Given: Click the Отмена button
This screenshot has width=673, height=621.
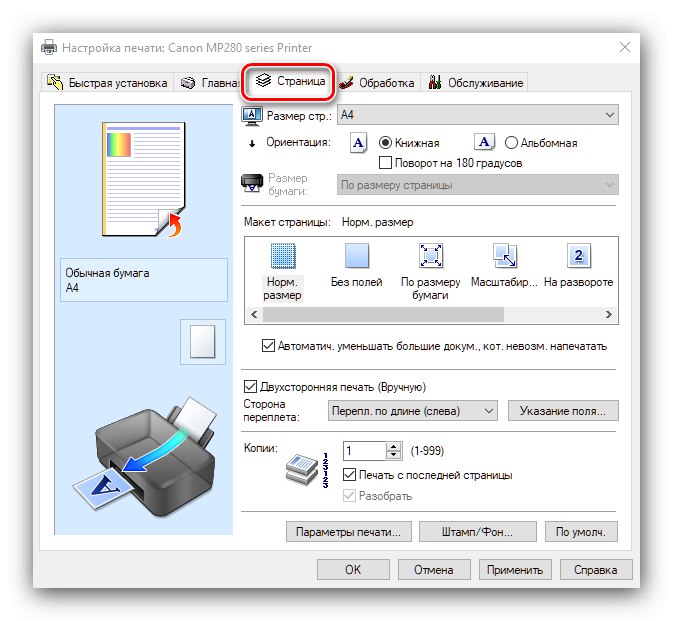Looking at the screenshot, I should click(x=434, y=570).
